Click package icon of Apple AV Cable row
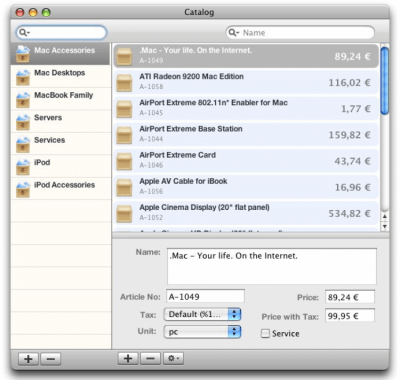The image size is (400, 380). point(124,187)
